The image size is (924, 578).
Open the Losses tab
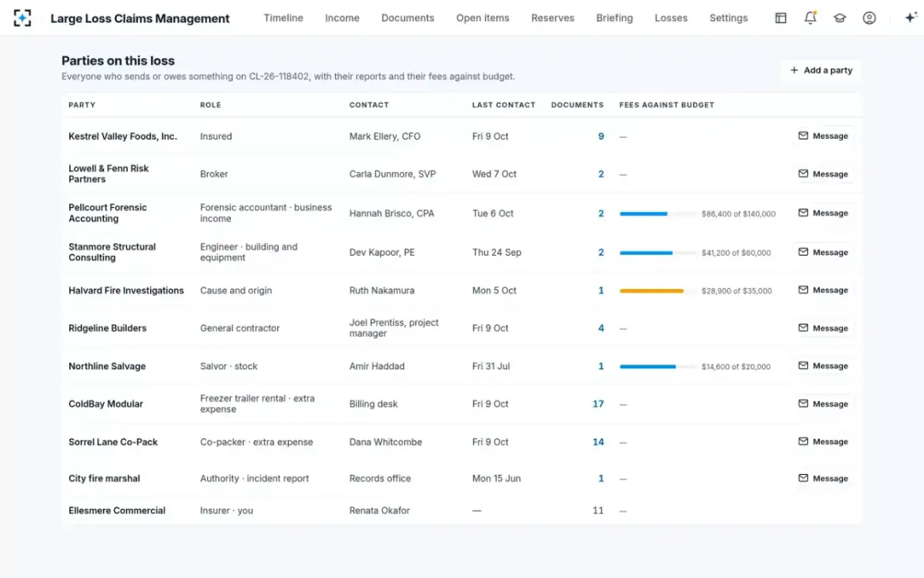(671, 18)
